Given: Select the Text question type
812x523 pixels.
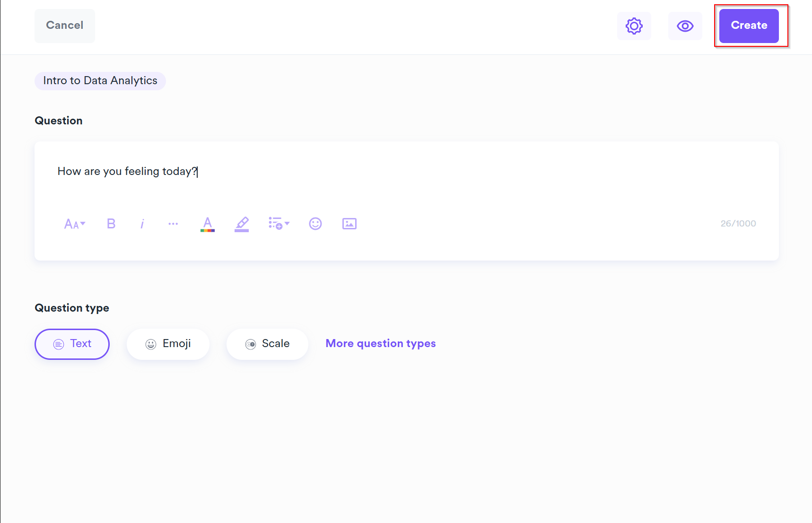Looking at the screenshot, I should click(x=72, y=344).
